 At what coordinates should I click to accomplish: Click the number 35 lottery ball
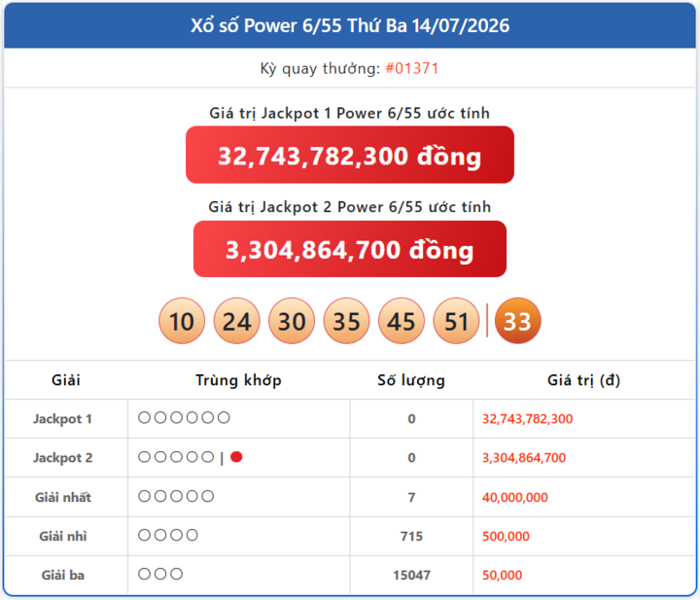pos(346,321)
